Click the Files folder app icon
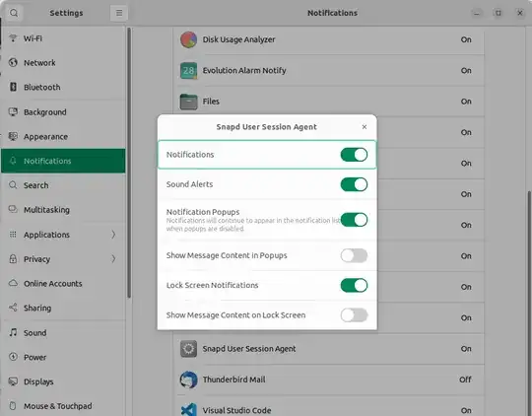This screenshot has height=416, width=532. pyautogui.click(x=188, y=102)
